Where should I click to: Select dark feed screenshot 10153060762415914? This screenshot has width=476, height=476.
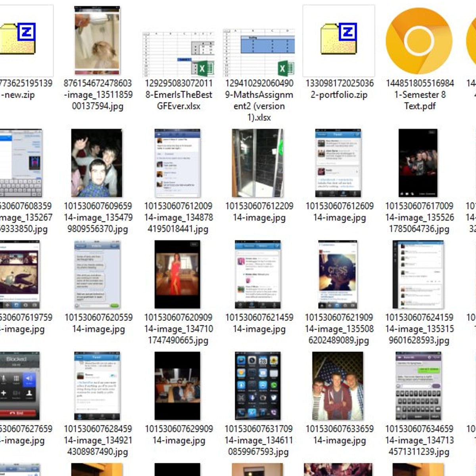pyautogui.click(x=418, y=274)
